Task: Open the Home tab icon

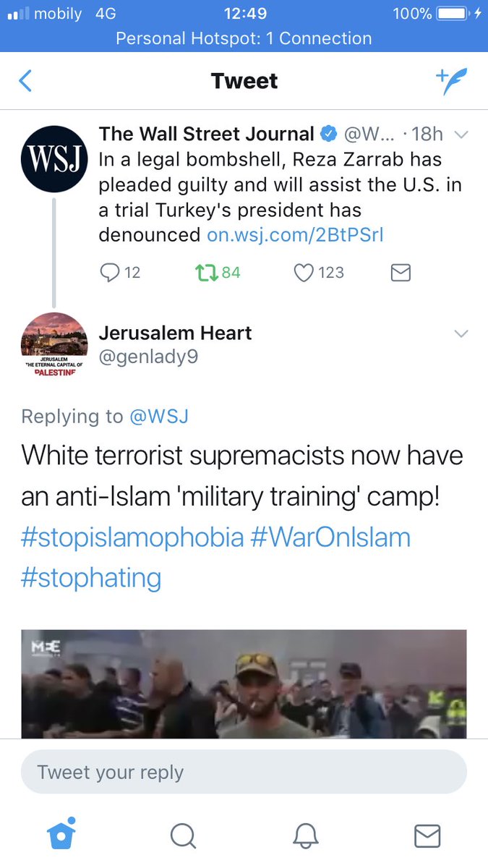Action: (61, 834)
